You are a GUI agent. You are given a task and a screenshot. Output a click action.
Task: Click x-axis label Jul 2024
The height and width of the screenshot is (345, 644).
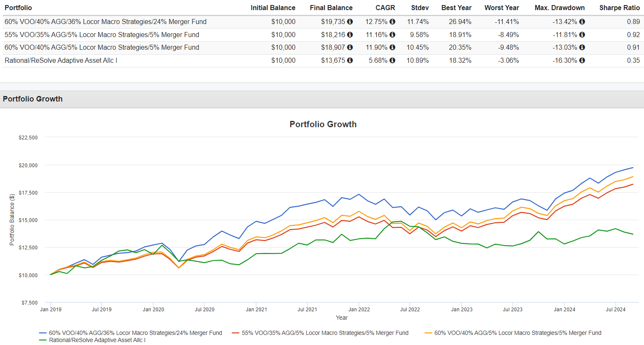tap(616, 309)
